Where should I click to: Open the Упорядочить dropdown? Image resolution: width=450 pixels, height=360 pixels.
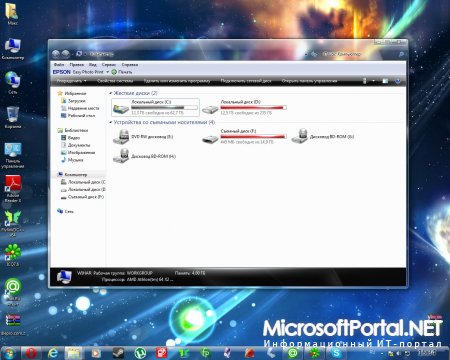pos(71,81)
